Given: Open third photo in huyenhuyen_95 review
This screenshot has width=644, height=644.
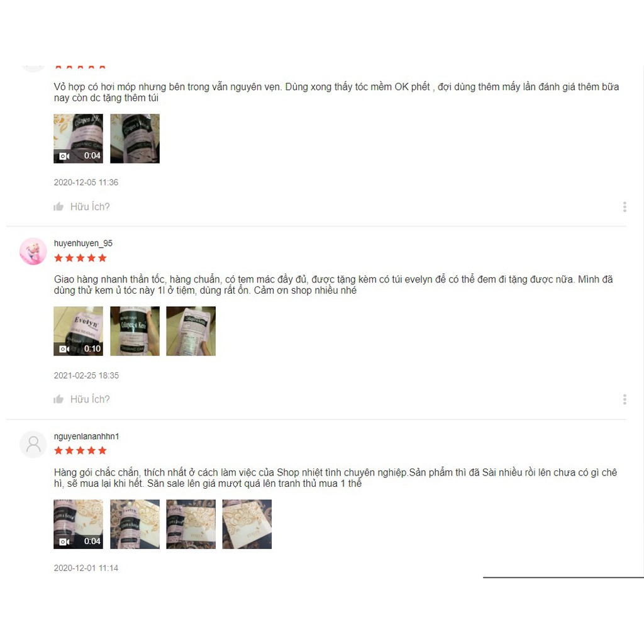Looking at the screenshot, I should coord(191,331).
